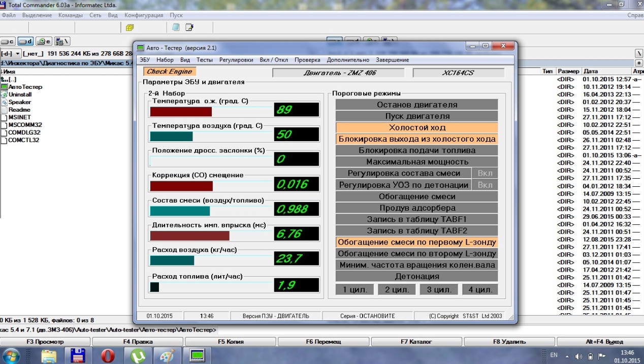Select the COMDLG32 file icon
This screenshot has width=644, height=364.
[x=5, y=133]
